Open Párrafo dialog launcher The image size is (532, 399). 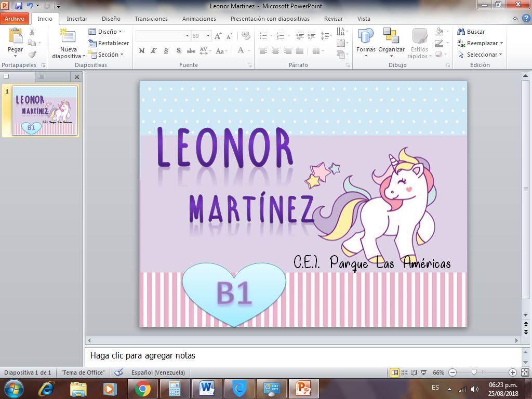(348, 65)
